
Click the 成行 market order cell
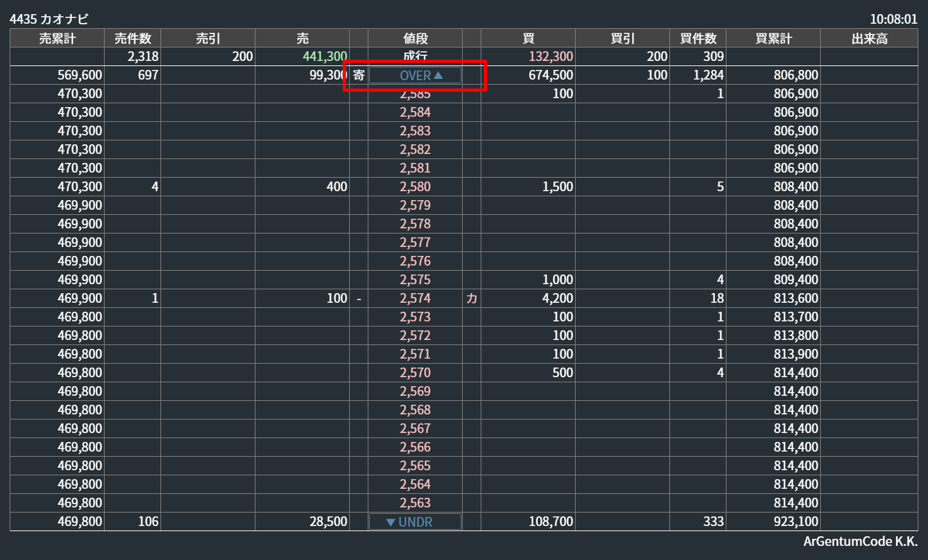[415, 56]
